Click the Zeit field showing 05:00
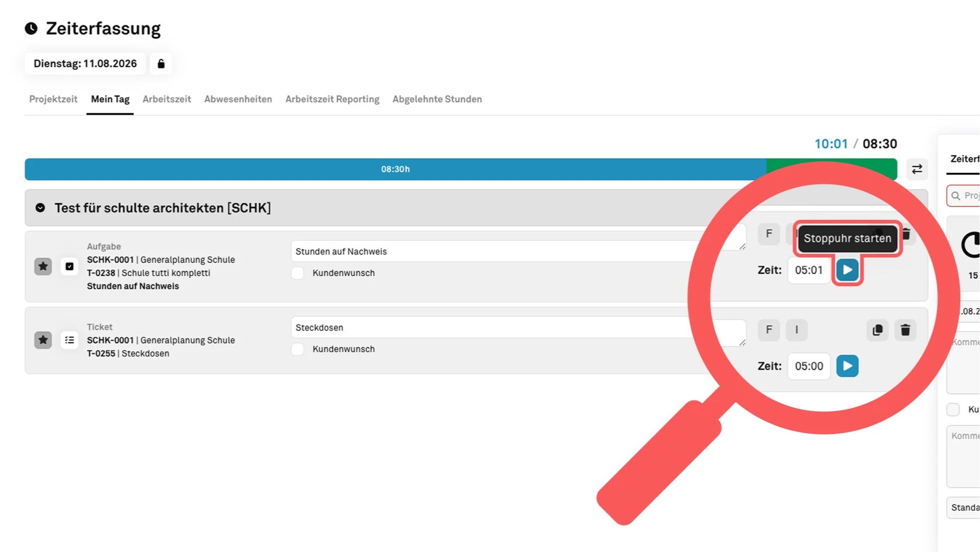Image resolution: width=980 pixels, height=552 pixels. coord(809,366)
